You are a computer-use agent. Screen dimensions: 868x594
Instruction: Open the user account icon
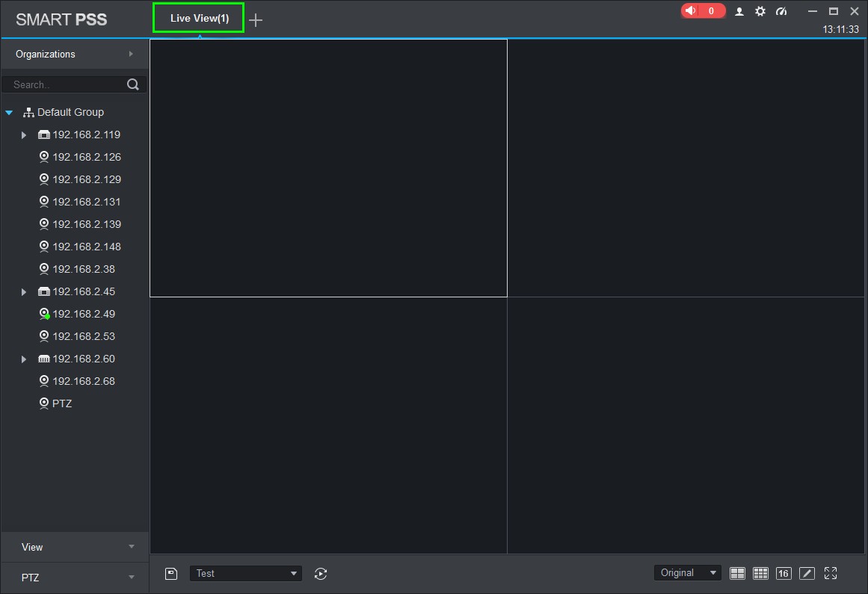click(x=739, y=12)
